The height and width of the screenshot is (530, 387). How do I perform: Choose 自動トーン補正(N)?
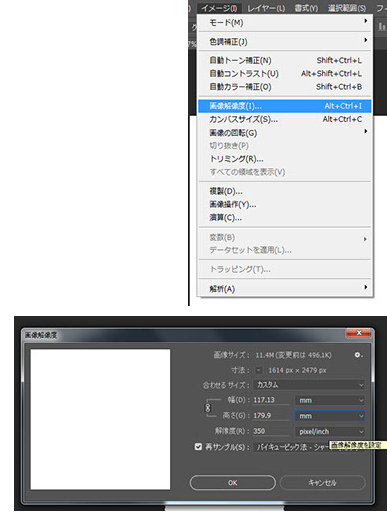[x=285, y=61]
